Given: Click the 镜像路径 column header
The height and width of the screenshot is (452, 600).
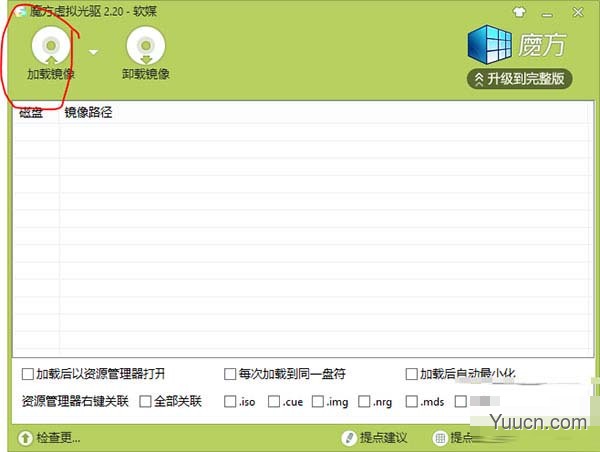Looking at the screenshot, I should click(88, 112).
